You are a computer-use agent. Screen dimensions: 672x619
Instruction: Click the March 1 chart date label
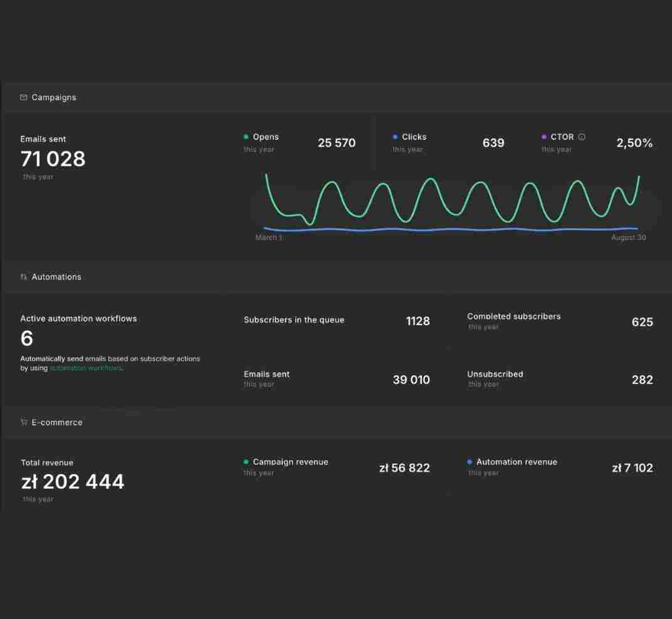[x=269, y=237]
